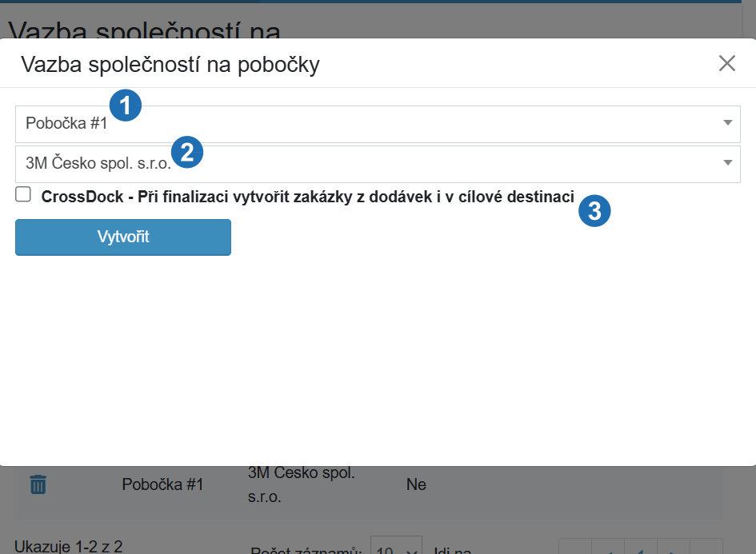The width and height of the screenshot is (756, 554).
Task: Click arrow of the company select box
Action: tap(727, 163)
